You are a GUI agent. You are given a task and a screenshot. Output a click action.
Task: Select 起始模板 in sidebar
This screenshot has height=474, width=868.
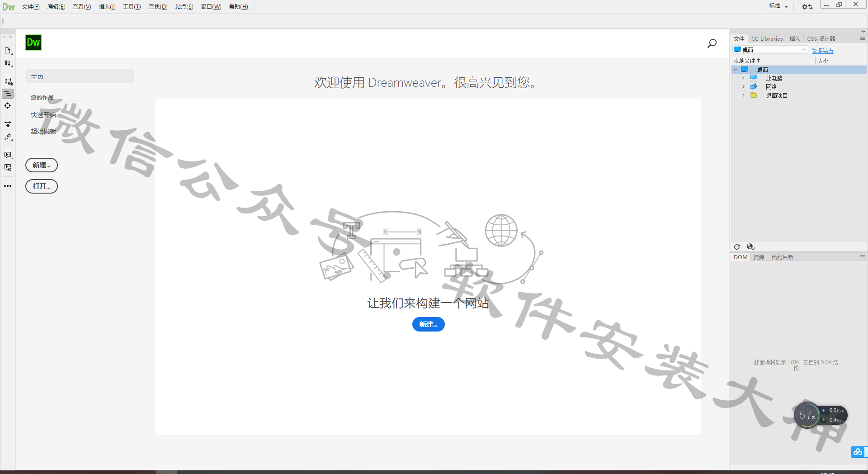click(x=43, y=131)
